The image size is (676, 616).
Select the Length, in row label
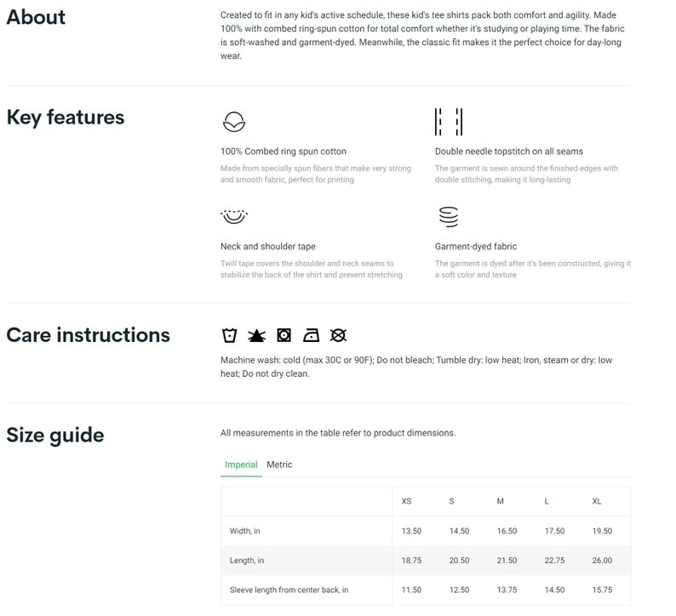(247, 561)
